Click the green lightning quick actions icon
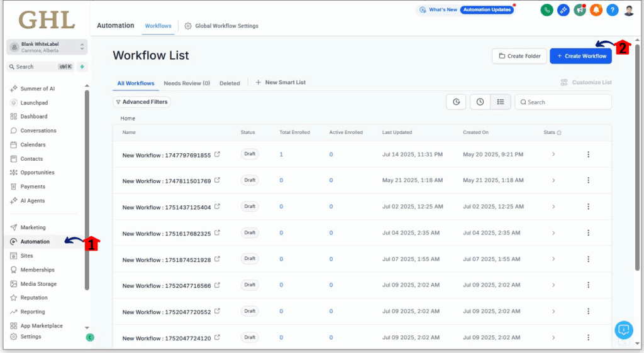 coord(82,67)
